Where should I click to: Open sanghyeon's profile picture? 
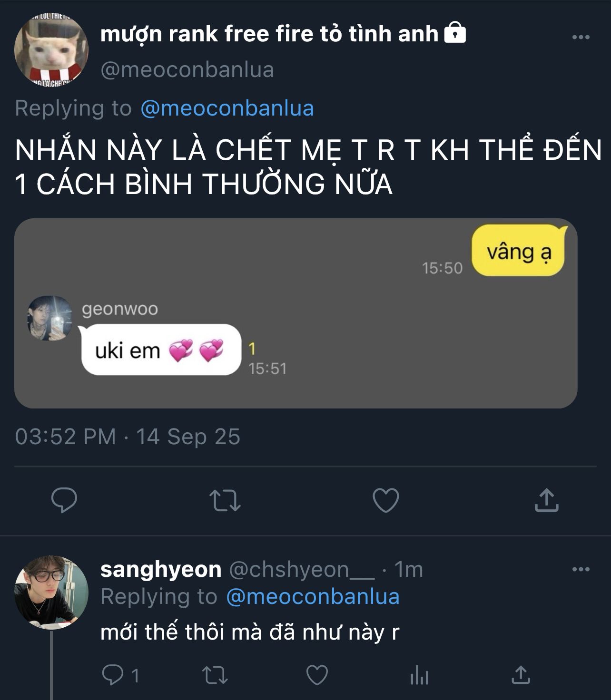pos(51,592)
